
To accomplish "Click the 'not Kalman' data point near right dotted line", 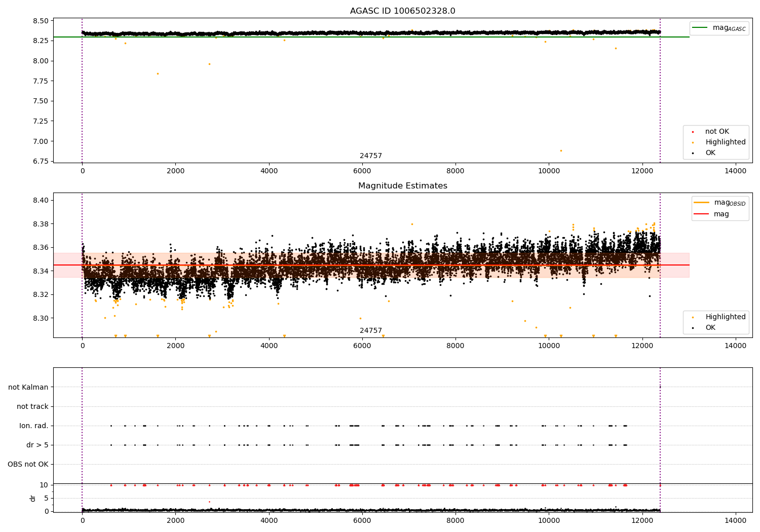I will (660, 387).
